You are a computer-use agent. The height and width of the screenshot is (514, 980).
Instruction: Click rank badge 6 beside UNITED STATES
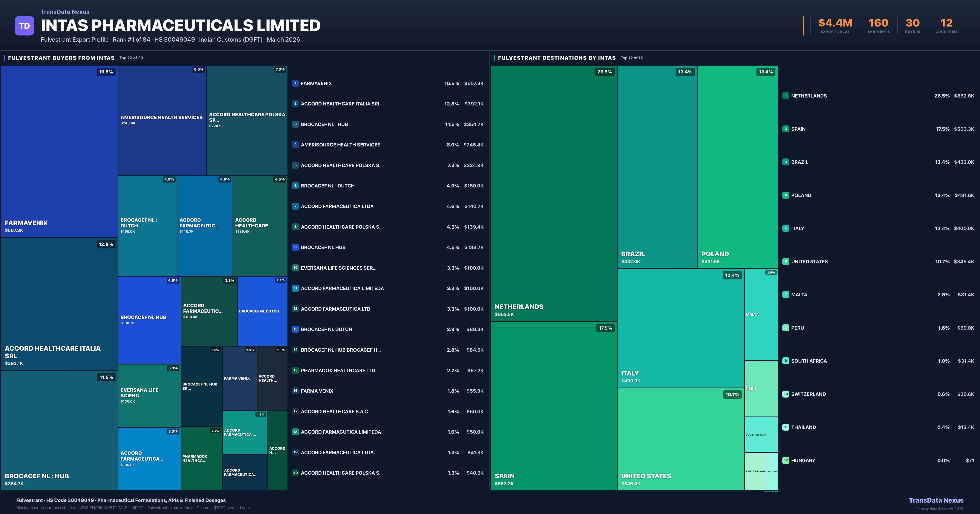[x=786, y=261]
